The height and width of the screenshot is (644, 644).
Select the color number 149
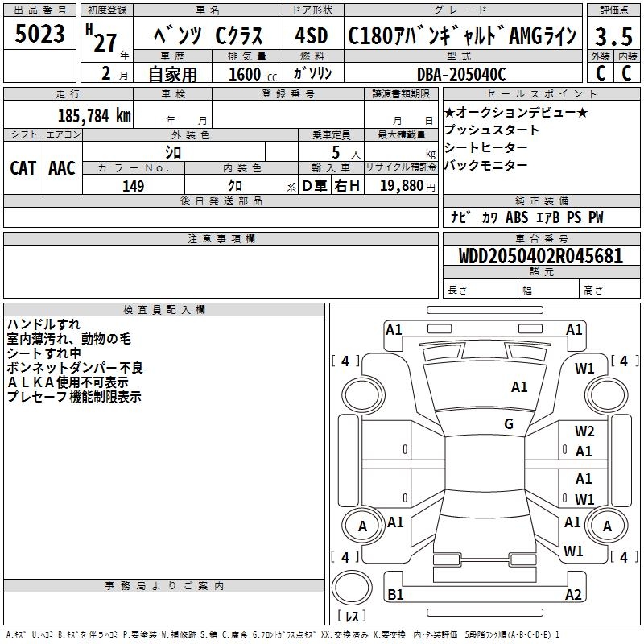(133, 186)
